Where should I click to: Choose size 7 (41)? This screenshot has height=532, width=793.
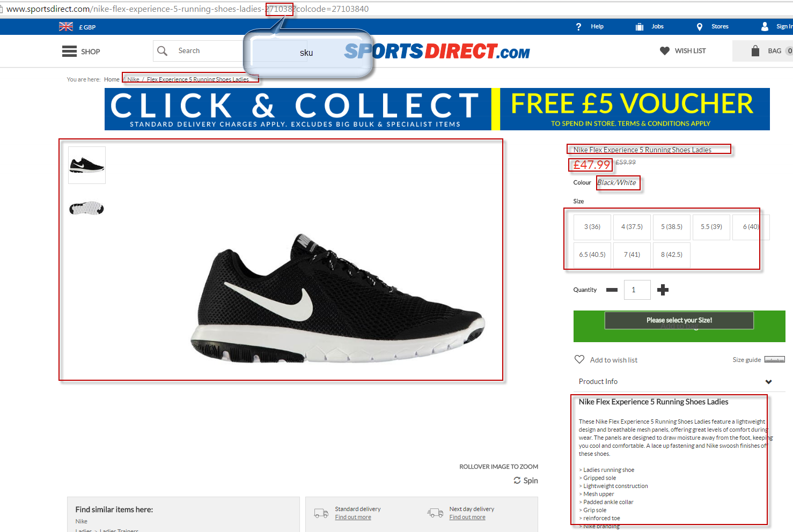click(x=632, y=255)
